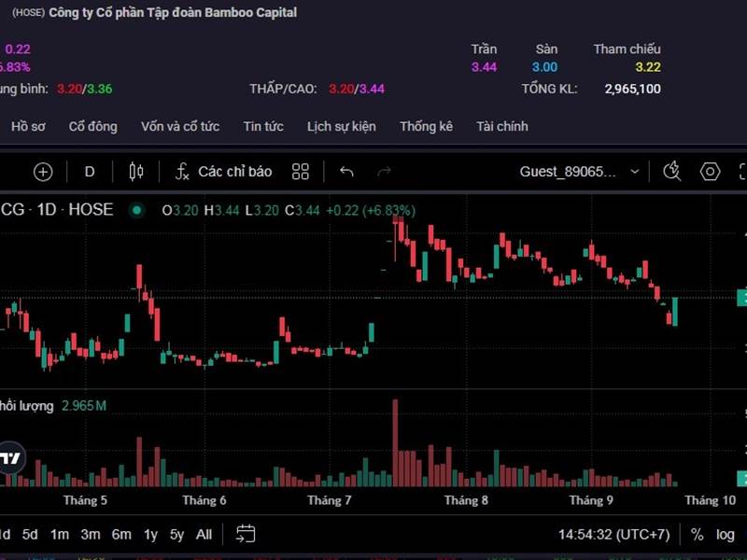
Task: Click the TỔNG KL value 2,965,100
Action: point(633,89)
